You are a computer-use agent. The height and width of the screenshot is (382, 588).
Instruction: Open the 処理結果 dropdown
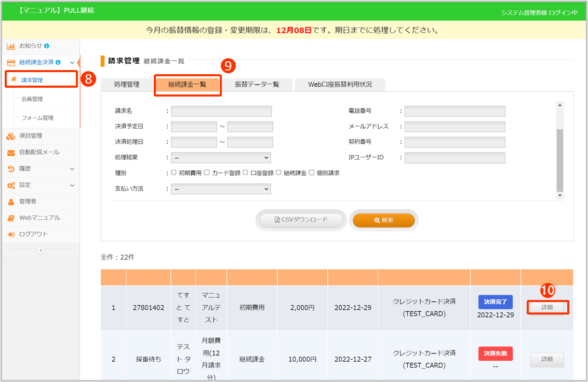coord(221,158)
